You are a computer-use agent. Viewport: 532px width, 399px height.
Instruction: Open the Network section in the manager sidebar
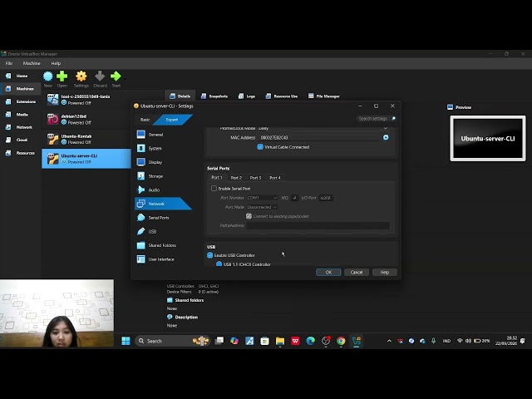[20, 127]
